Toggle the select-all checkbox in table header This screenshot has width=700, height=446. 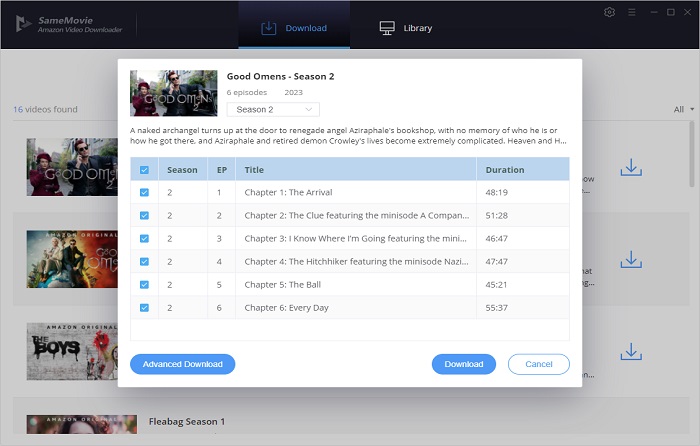(x=144, y=170)
